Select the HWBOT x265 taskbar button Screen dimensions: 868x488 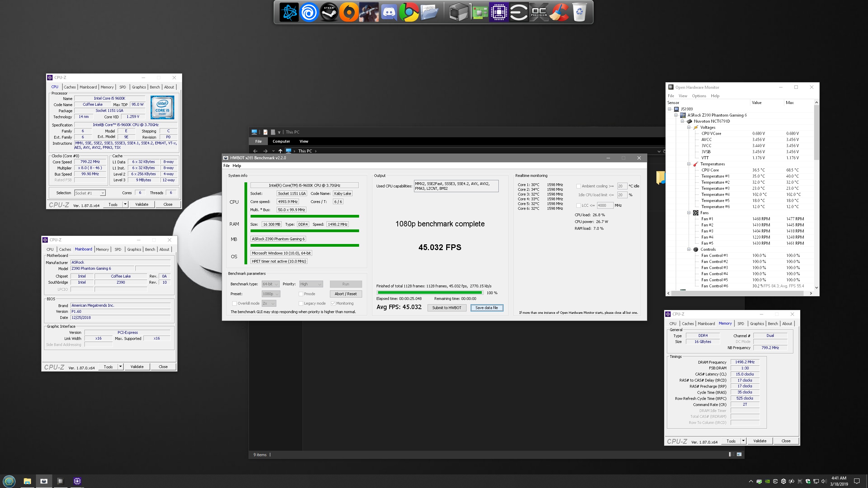coord(44,481)
